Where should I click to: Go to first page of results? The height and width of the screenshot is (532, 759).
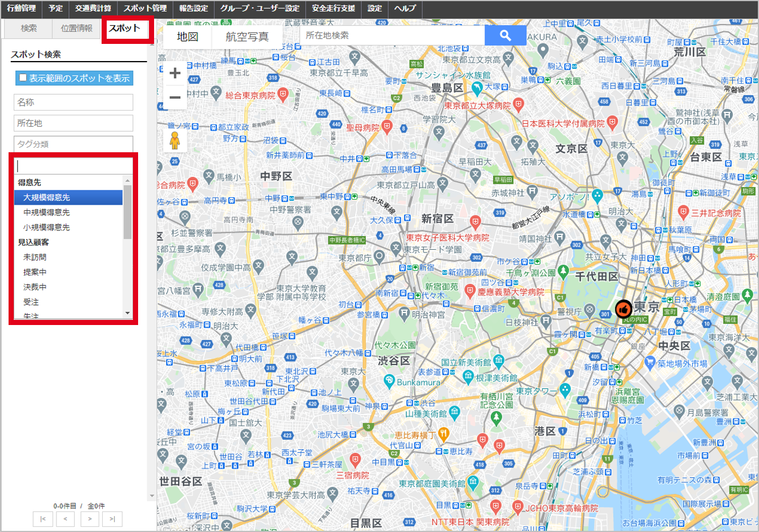pos(43,519)
